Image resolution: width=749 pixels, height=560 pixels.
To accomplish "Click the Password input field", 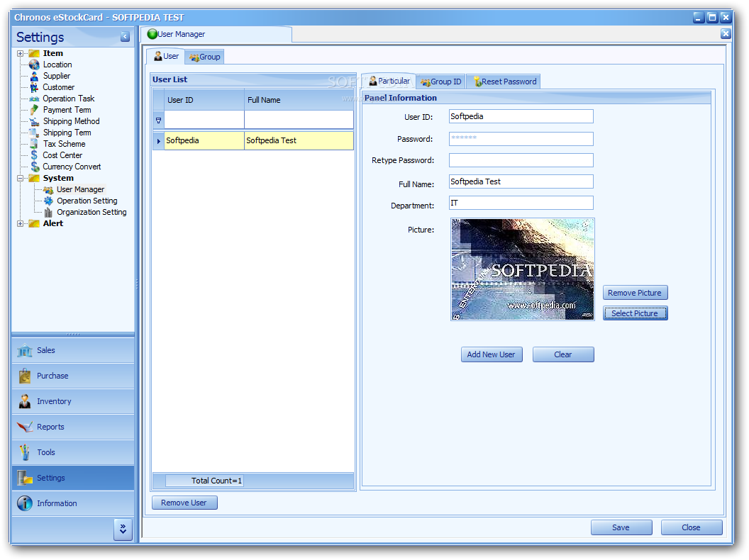I will [x=521, y=139].
